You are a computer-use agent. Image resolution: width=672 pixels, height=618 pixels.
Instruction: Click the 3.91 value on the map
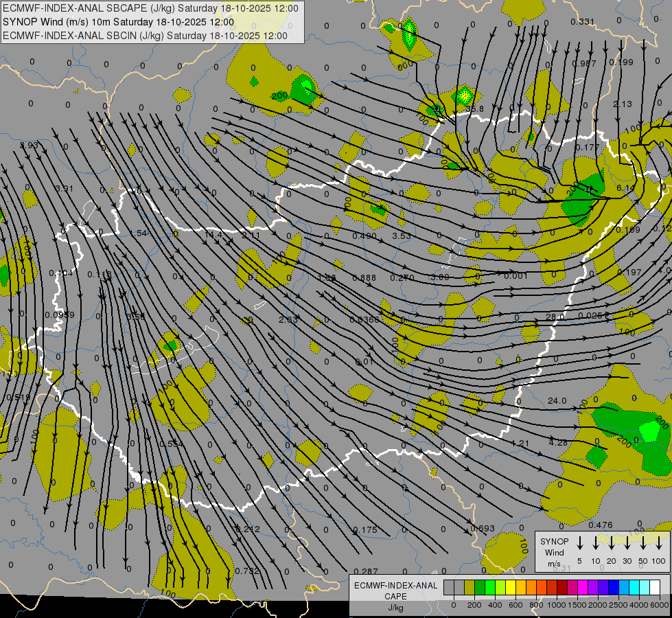pos(65,188)
